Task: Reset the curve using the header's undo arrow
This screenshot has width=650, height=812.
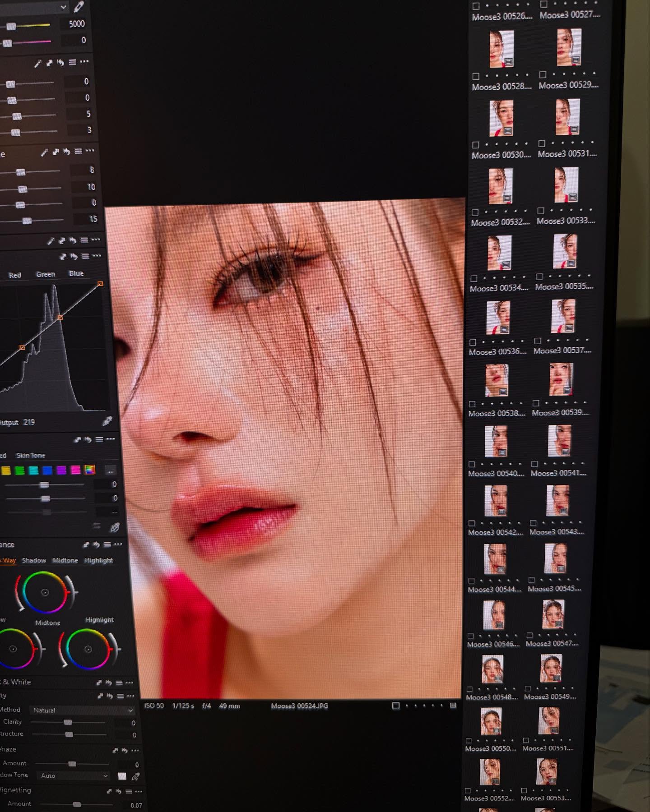Action: (74, 256)
